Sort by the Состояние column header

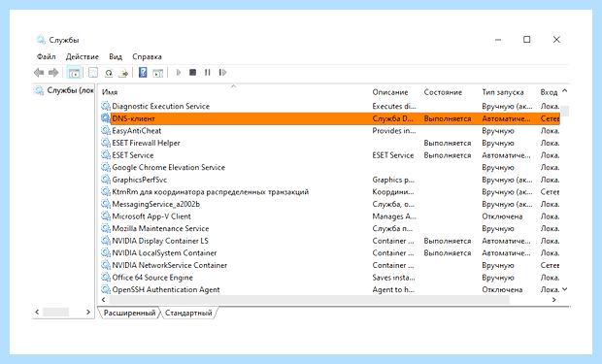(443, 92)
